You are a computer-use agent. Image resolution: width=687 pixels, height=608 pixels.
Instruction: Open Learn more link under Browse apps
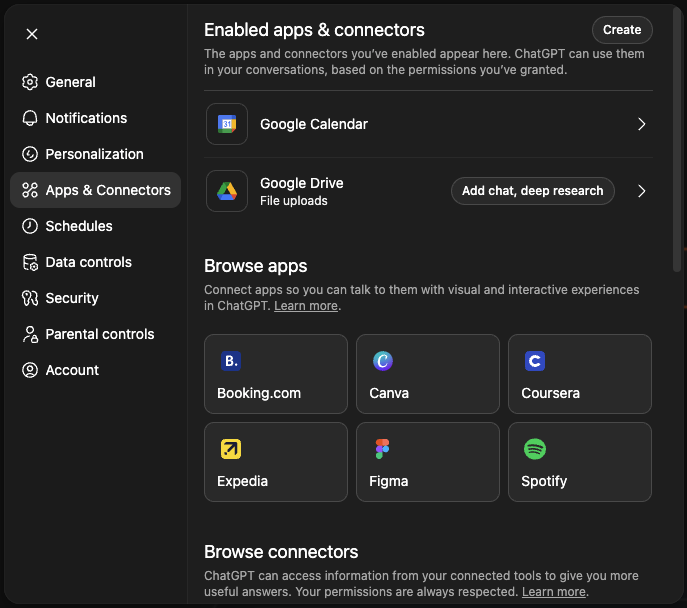click(306, 306)
